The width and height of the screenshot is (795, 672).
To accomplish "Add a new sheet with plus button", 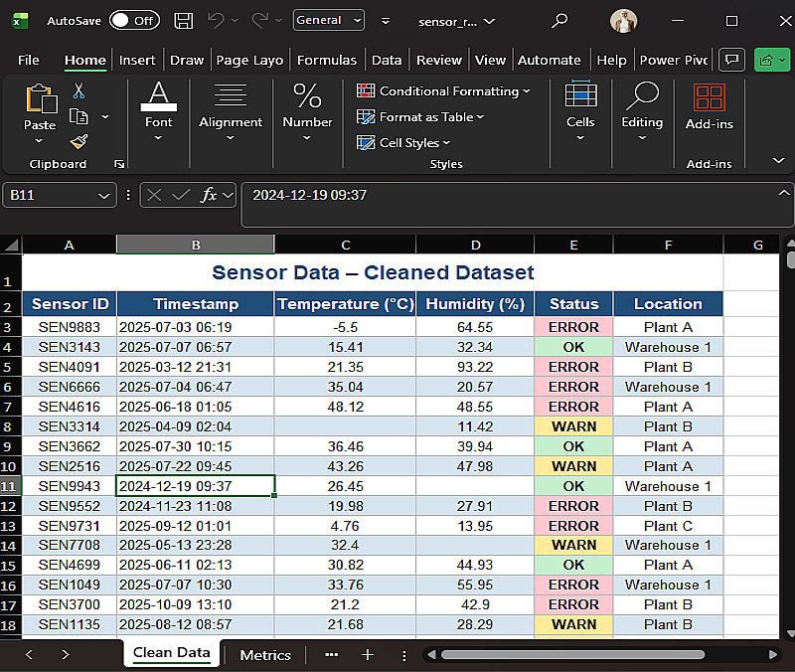I will coord(367,655).
